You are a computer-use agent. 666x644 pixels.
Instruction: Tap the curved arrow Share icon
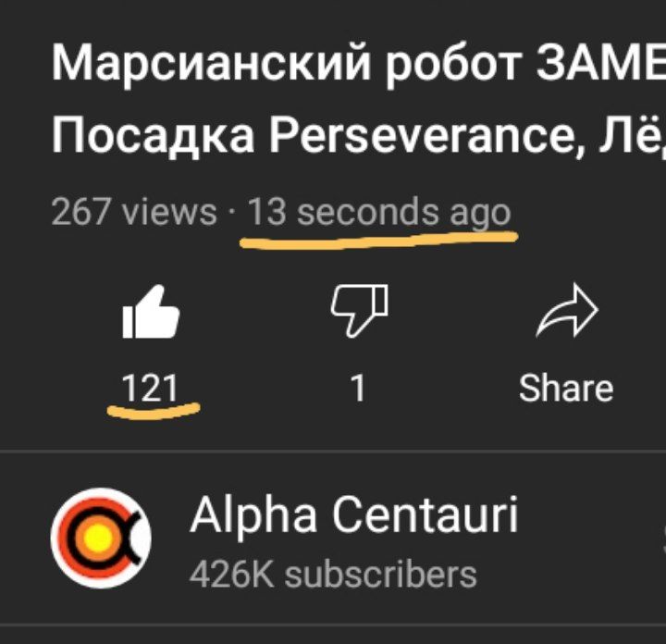click(x=567, y=310)
